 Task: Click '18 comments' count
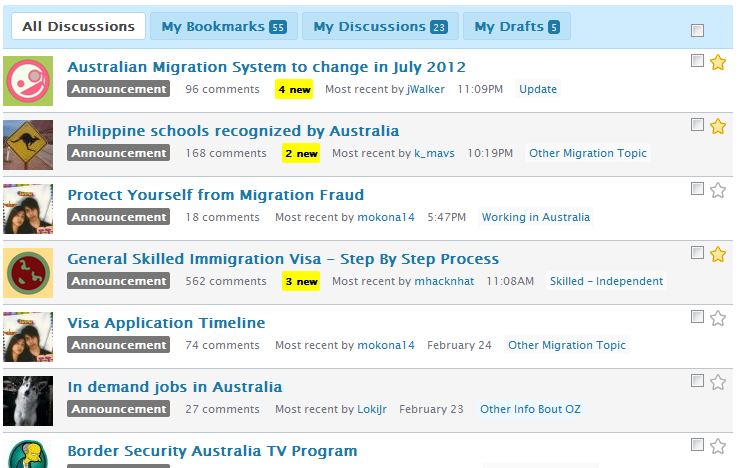[x=222, y=217]
